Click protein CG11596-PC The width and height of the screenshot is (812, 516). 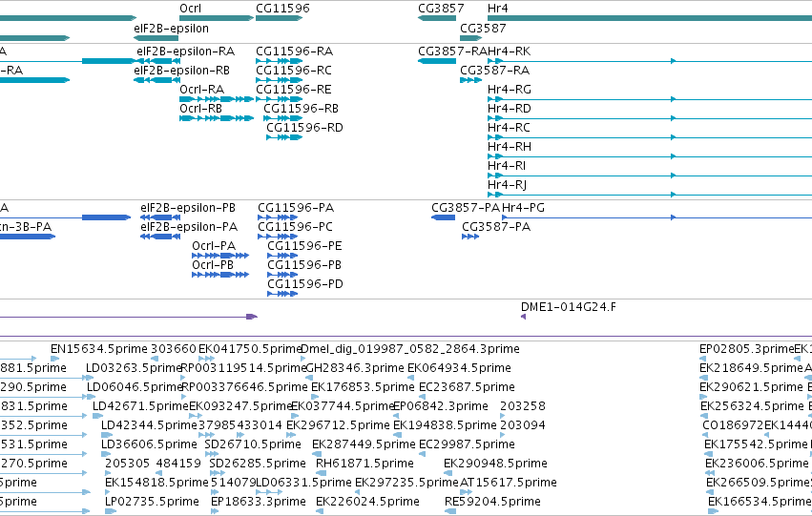point(295,227)
